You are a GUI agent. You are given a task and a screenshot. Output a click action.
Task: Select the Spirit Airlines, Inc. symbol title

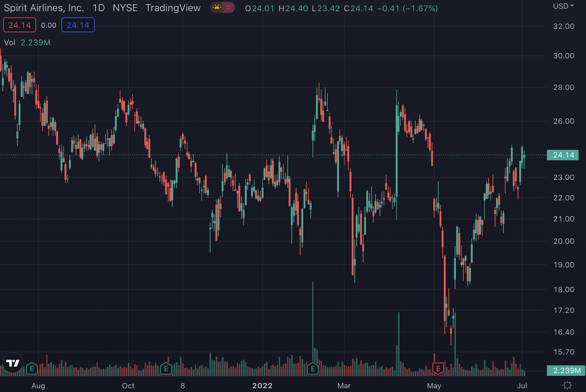coord(44,8)
